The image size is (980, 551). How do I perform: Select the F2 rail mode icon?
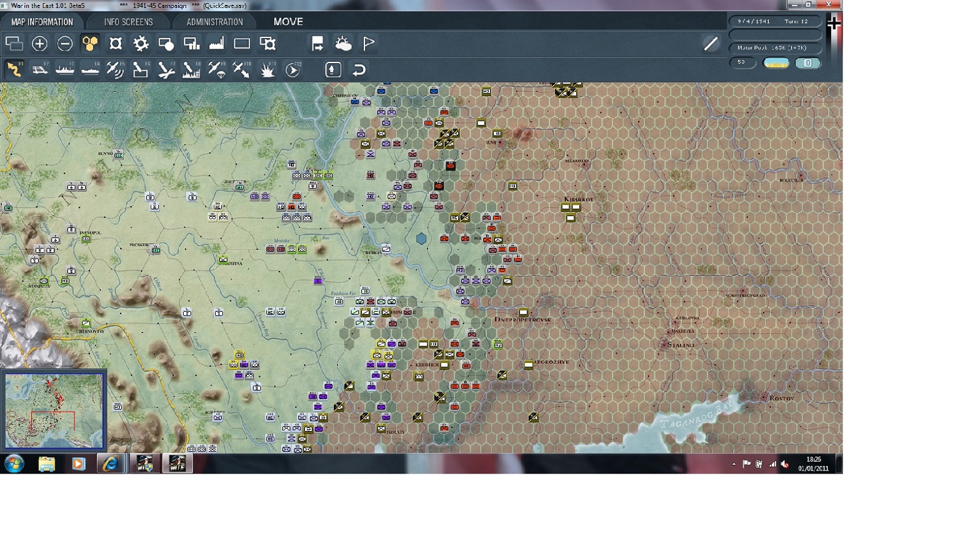pos(39,69)
